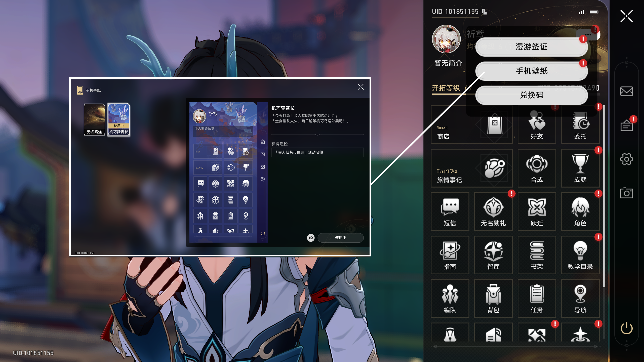Click the 使用中 button in wallpaper dialog

(x=340, y=238)
